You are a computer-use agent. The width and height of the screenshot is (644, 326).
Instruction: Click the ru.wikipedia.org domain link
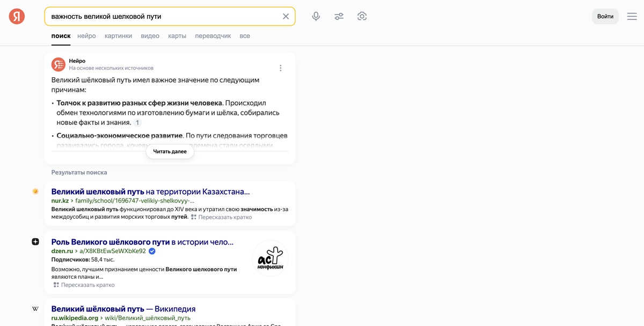pyautogui.click(x=75, y=318)
